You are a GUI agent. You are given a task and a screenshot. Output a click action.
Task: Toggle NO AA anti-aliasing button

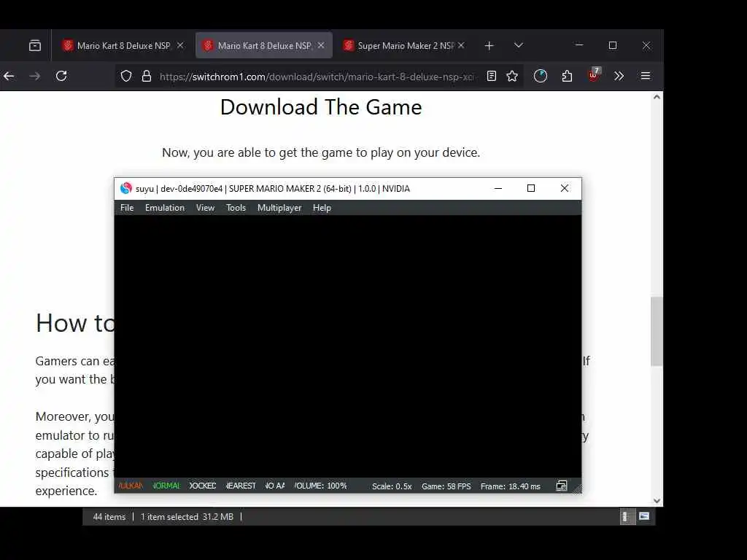(275, 486)
